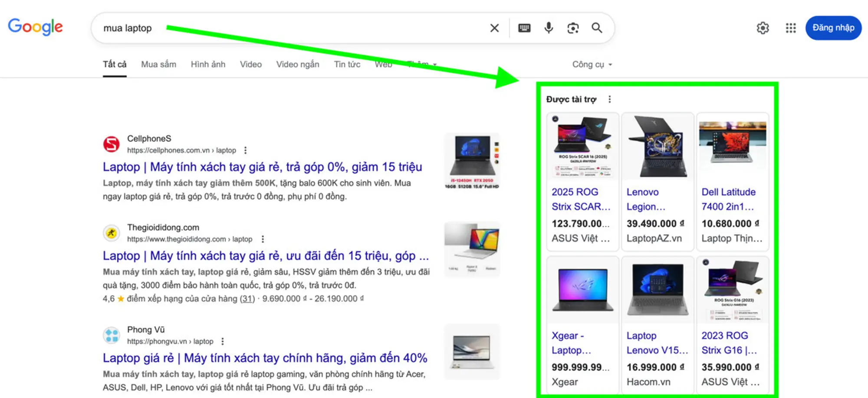
Task: Click the Lenovo Legion product image
Action: click(658, 147)
